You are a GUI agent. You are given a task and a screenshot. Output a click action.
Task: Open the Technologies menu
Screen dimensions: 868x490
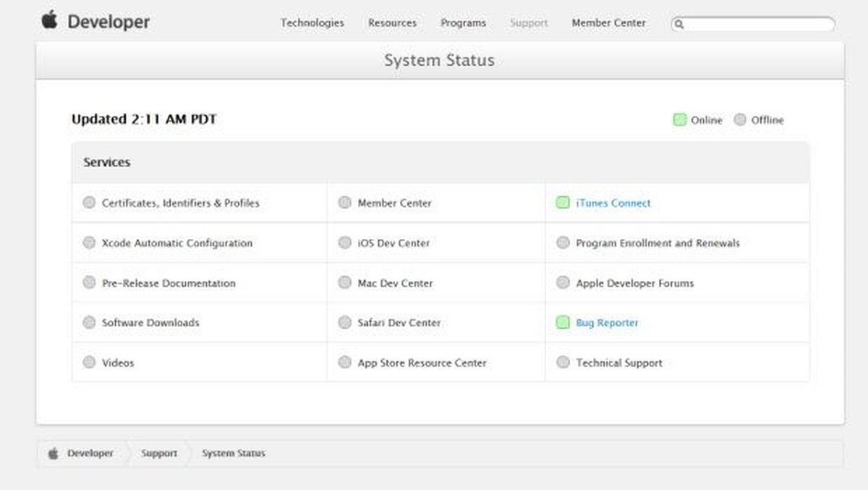(x=312, y=22)
